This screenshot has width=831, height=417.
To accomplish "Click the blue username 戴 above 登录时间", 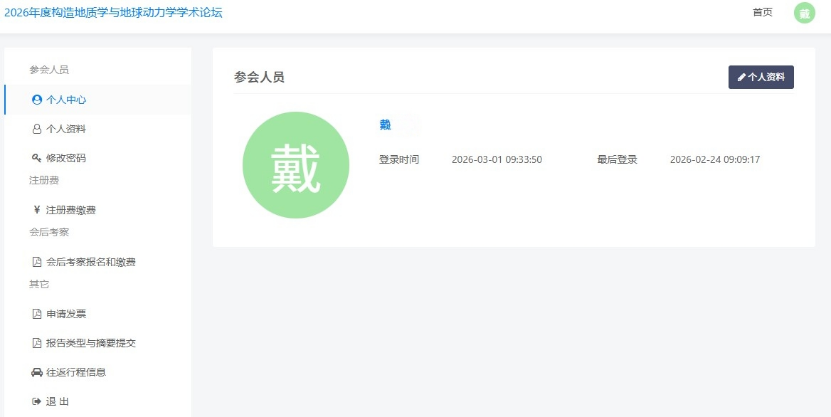I will tap(385, 125).
